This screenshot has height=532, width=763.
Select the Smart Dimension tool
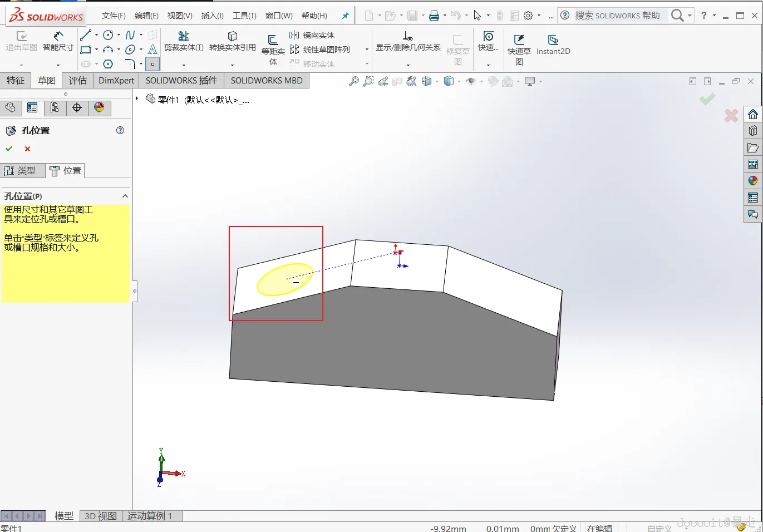[x=58, y=41]
